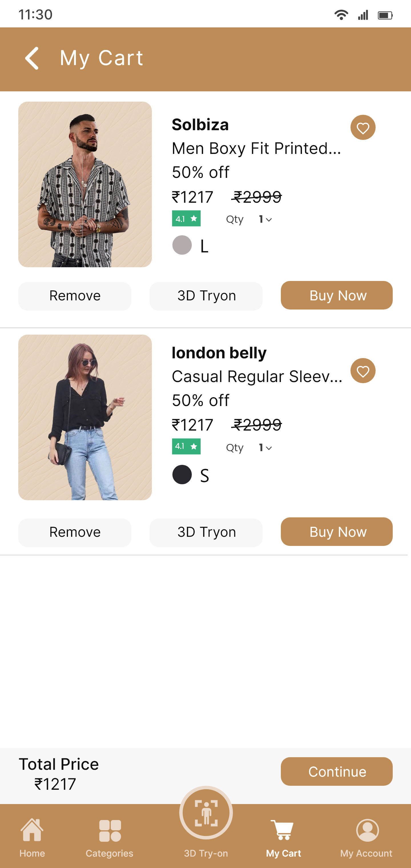The width and height of the screenshot is (411, 868).
Task: Start 3D Tryon for Solbiza shirt
Action: (x=206, y=296)
